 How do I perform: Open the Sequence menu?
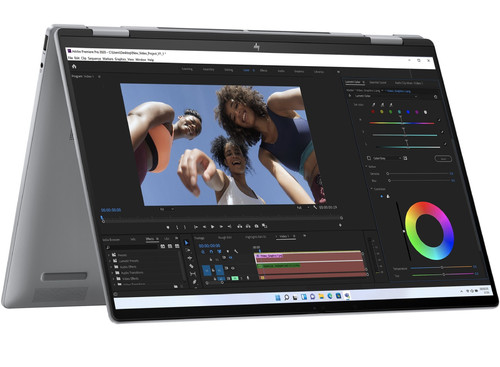[94, 58]
